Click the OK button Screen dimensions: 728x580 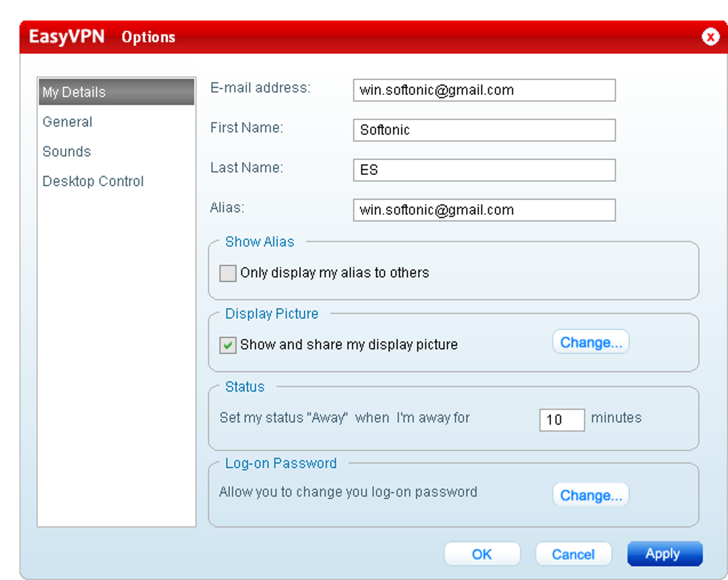[482, 554]
